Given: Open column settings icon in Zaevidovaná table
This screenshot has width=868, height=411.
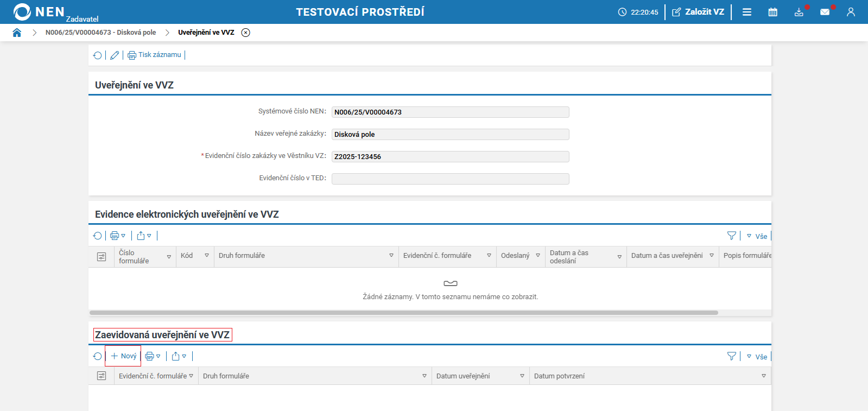Looking at the screenshot, I should (x=102, y=376).
